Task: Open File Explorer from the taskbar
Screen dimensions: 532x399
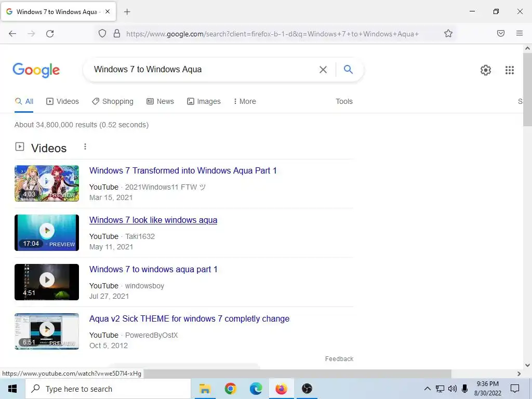Action: click(x=205, y=389)
